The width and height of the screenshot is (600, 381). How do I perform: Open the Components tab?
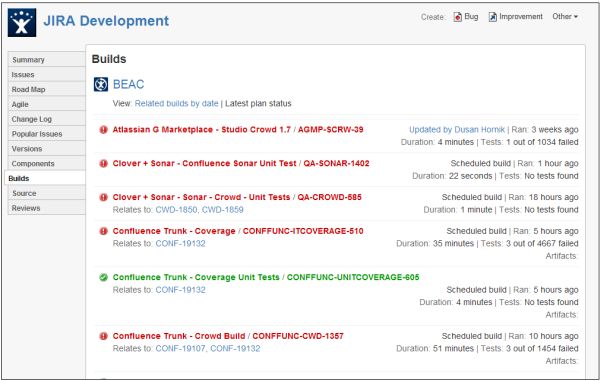[46, 164]
